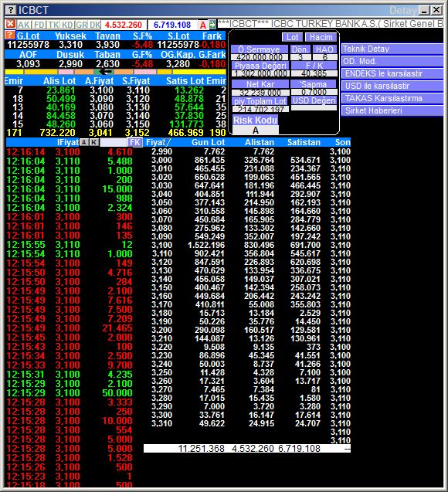Click ENDEKS le karsilastir button
This screenshot has height=492, width=448.
[x=392, y=73]
